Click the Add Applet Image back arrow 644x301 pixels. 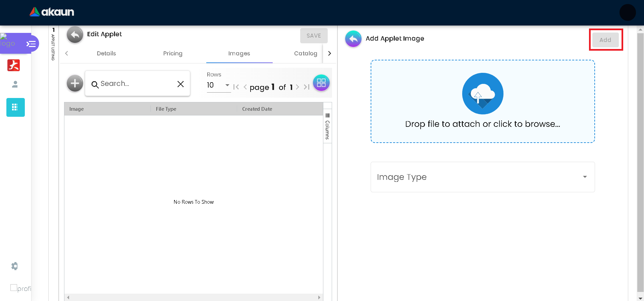[353, 39]
